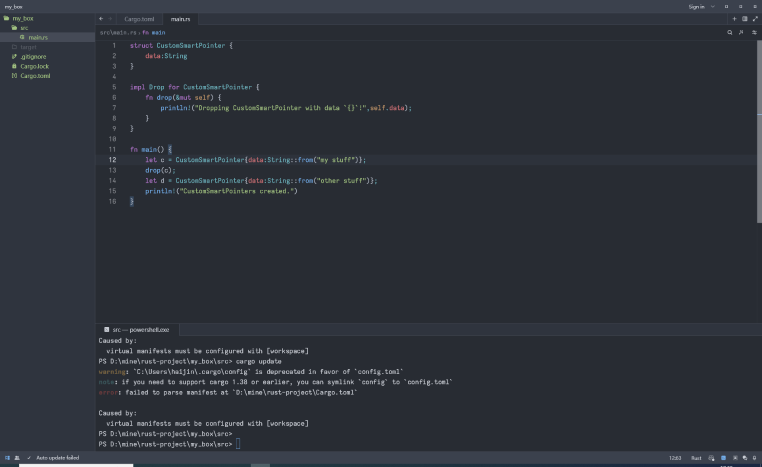Click the diagnostics checkmark icon

29,458
